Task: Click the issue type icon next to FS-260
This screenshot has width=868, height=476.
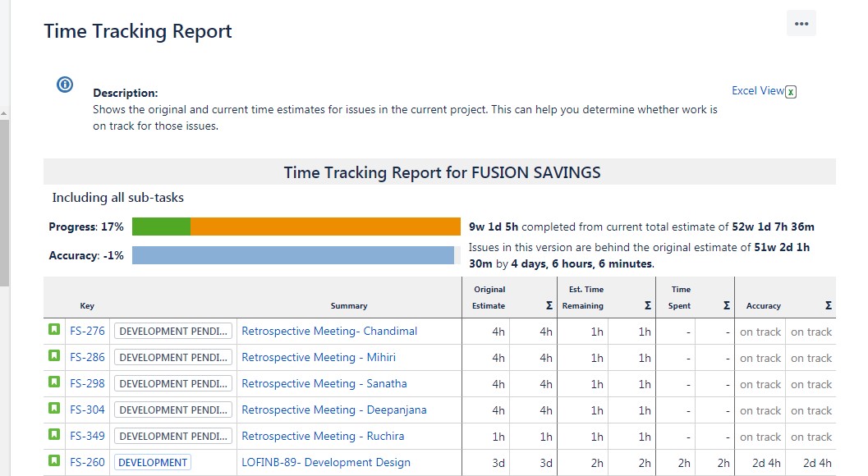Action: 54,462
